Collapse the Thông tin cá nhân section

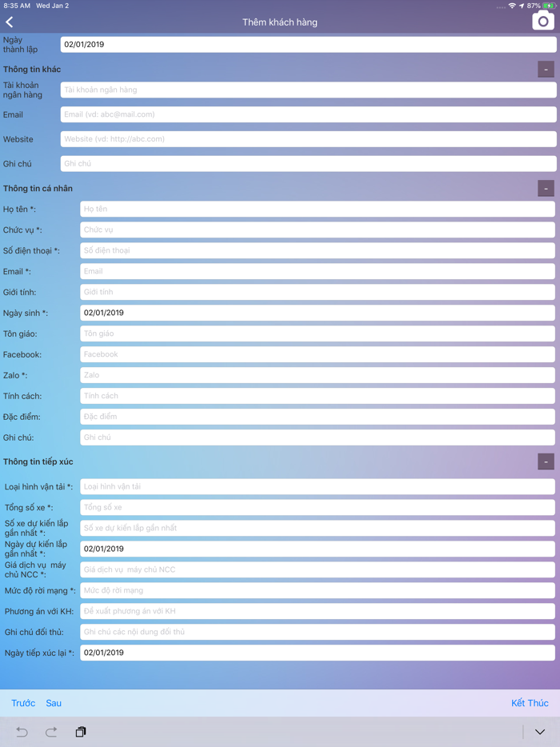point(546,189)
